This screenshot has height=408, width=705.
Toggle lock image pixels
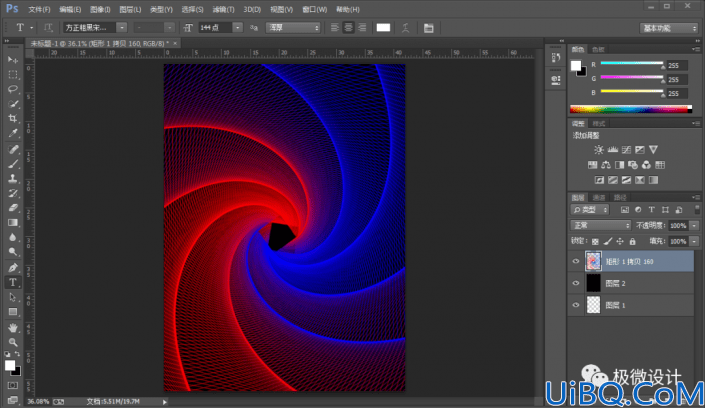(608, 242)
